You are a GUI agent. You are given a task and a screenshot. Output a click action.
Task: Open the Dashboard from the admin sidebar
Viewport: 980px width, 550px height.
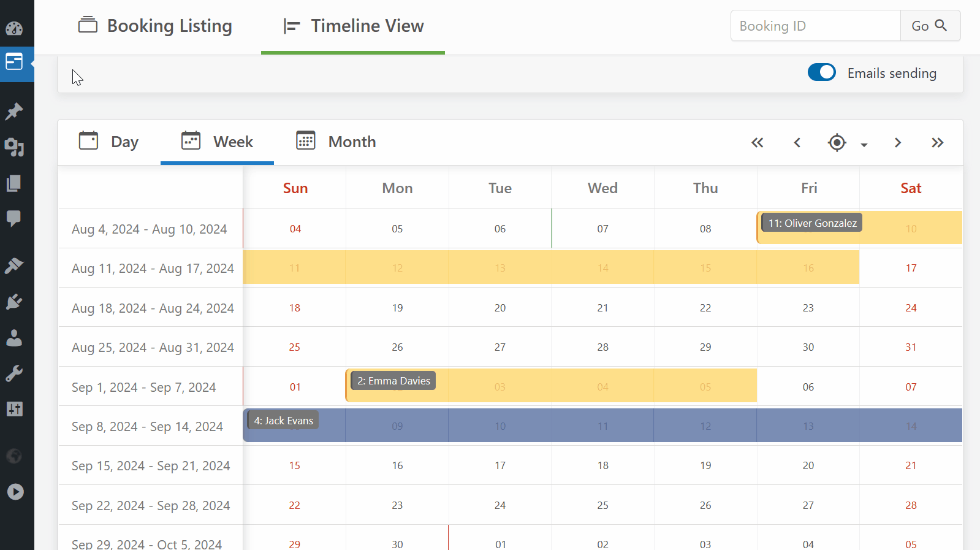[x=15, y=28]
